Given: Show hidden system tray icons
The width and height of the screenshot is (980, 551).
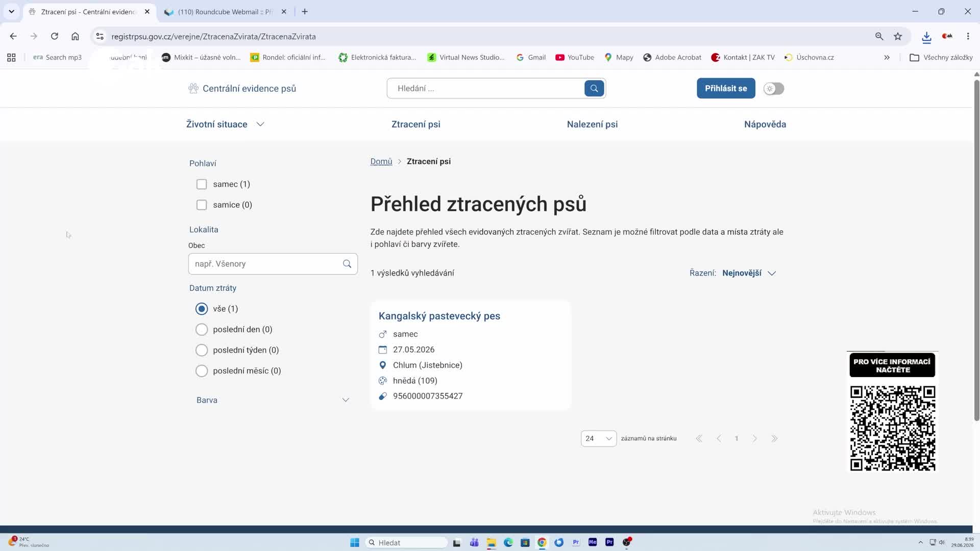Looking at the screenshot, I should 920,542.
